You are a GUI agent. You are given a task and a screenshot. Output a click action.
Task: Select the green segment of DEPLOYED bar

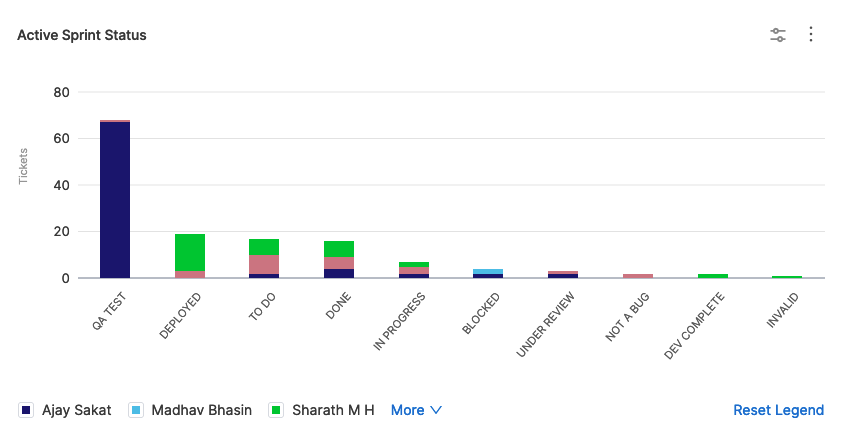point(190,252)
